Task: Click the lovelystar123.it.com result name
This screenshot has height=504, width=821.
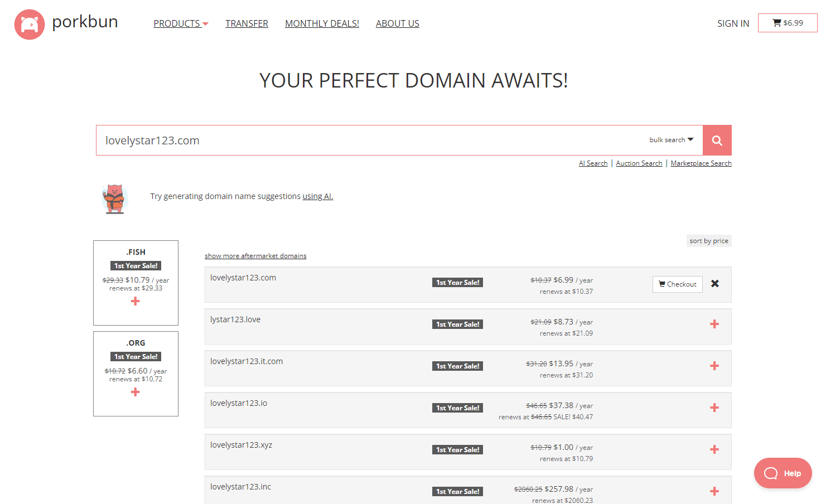Action: [247, 361]
